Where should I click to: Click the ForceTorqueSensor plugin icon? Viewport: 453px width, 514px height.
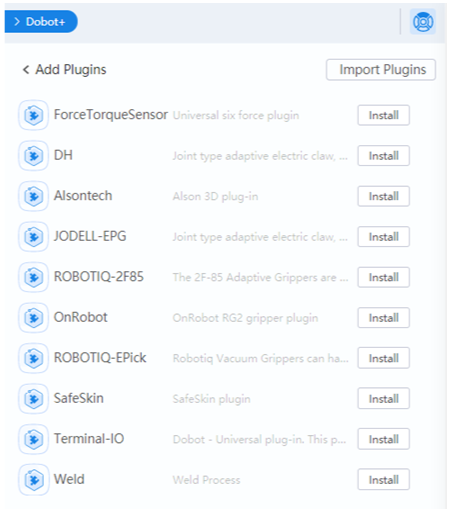(x=34, y=115)
